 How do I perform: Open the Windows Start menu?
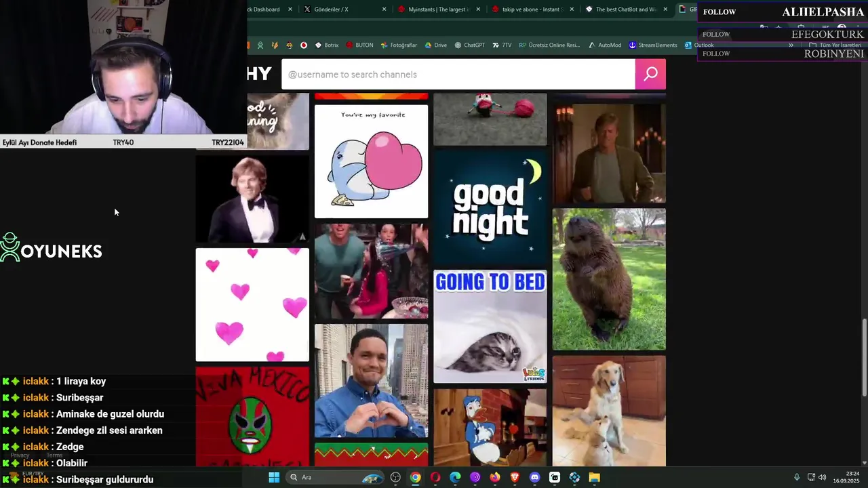pos(274,477)
